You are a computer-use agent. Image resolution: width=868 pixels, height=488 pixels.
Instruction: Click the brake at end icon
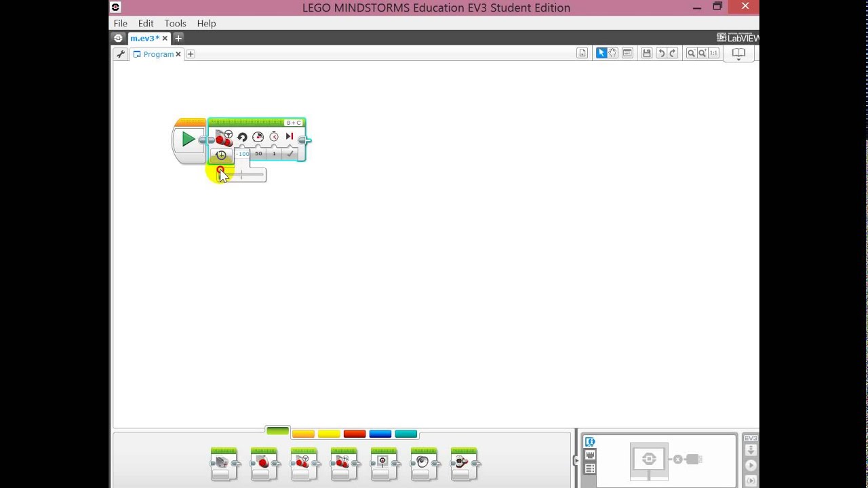tap(290, 136)
